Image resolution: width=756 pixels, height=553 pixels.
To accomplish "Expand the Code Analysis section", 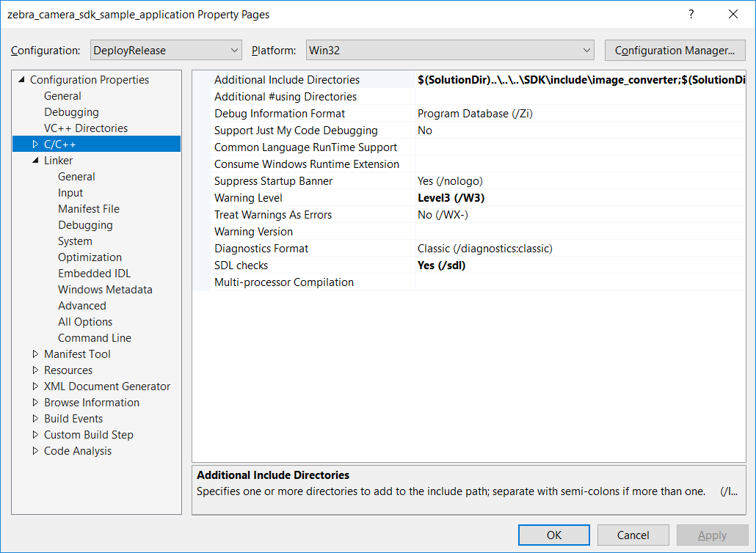I will [34, 450].
